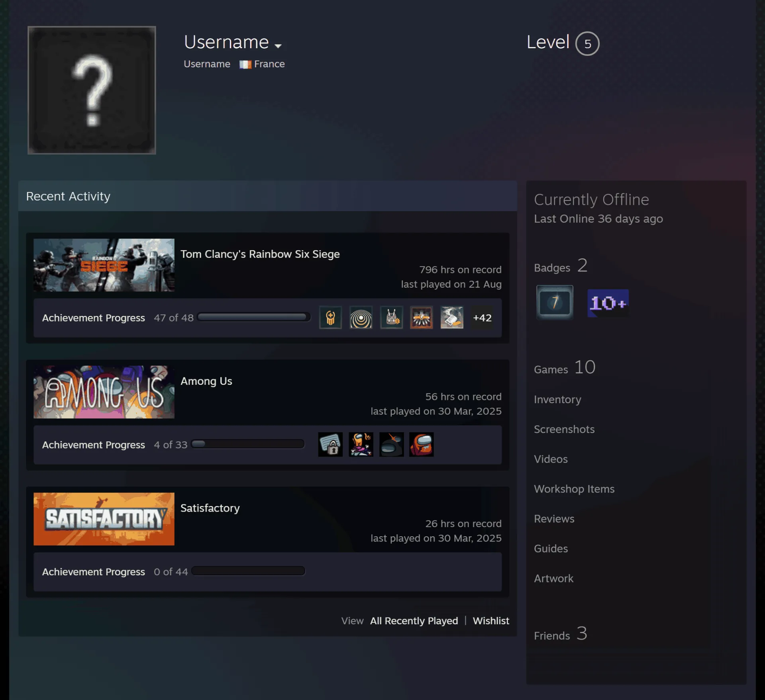
Task: Click the 7 years of service badge
Action: pos(555,302)
